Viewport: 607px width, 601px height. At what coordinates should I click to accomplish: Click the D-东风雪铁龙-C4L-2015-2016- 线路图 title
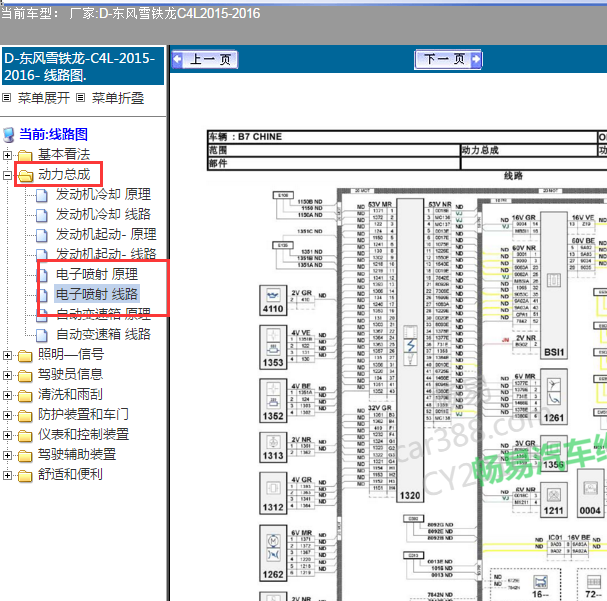[x=83, y=66]
